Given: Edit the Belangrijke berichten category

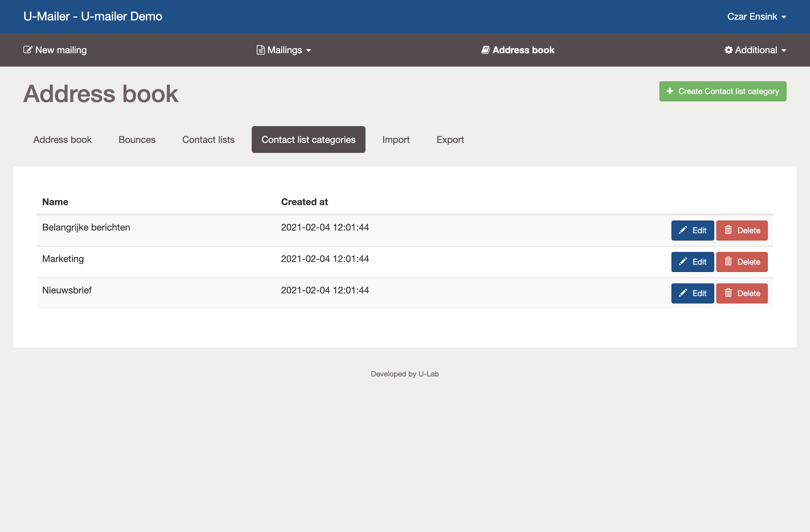Looking at the screenshot, I should coord(692,230).
